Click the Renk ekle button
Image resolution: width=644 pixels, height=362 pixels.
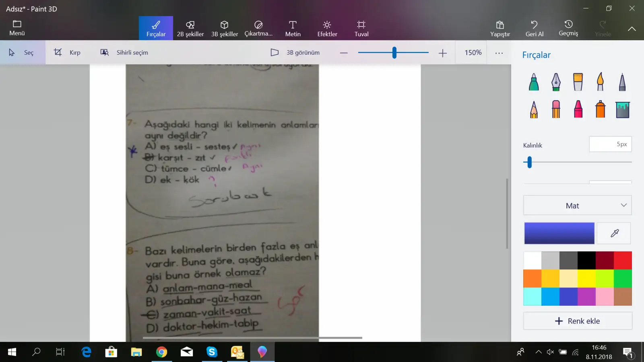click(x=577, y=321)
